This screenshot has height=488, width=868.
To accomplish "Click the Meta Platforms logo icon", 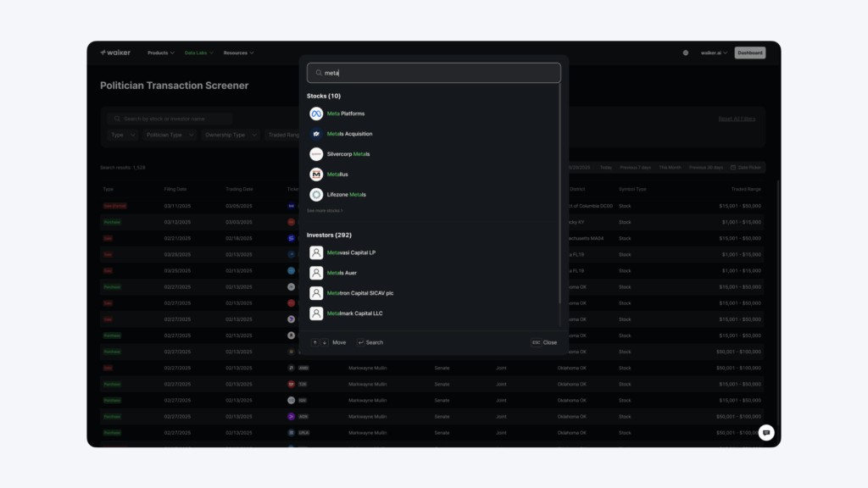I will (316, 114).
